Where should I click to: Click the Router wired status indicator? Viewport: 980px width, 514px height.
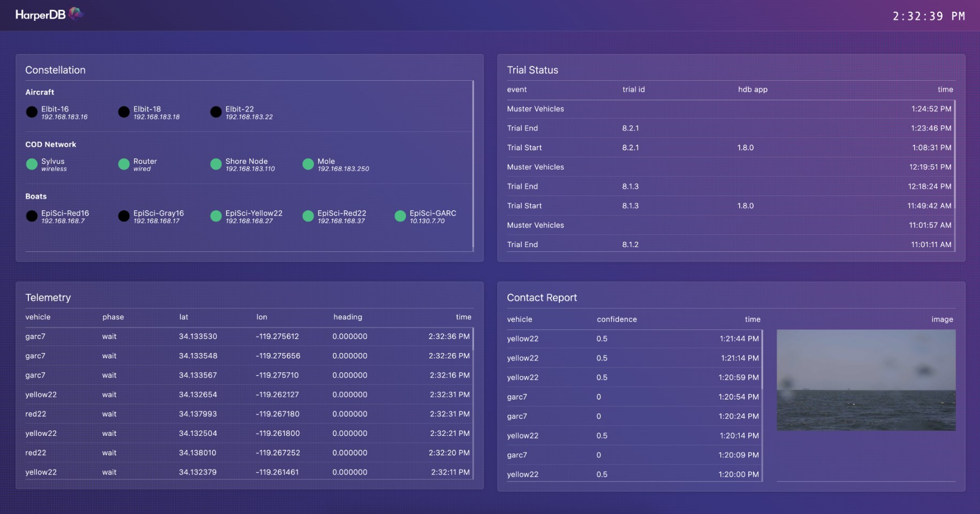pyautogui.click(x=124, y=164)
